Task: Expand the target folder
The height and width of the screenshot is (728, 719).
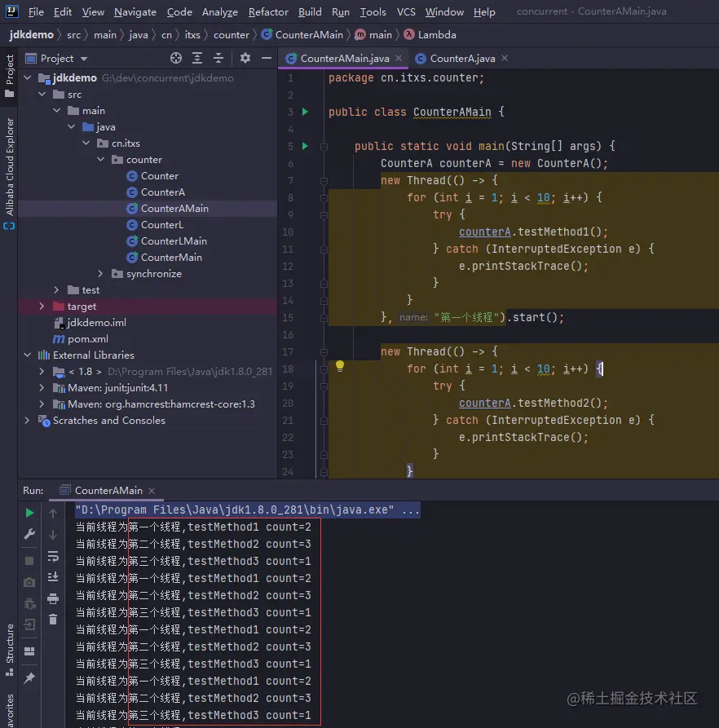Action: [x=42, y=306]
